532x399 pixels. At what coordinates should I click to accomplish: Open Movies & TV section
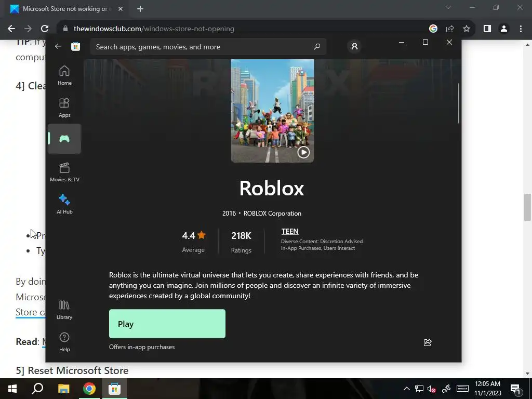tap(64, 171)
